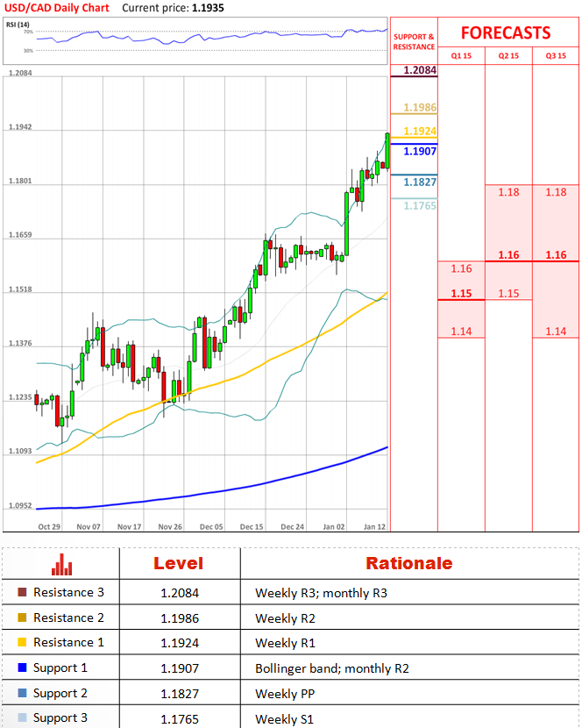
Task: Click the Resistance 2 row label
Action: (68, 617)
